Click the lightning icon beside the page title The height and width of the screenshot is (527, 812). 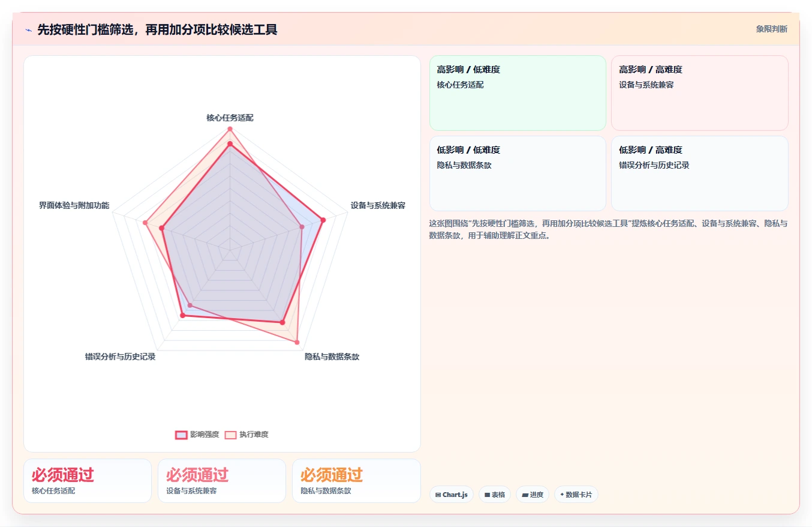pos(29,30)
